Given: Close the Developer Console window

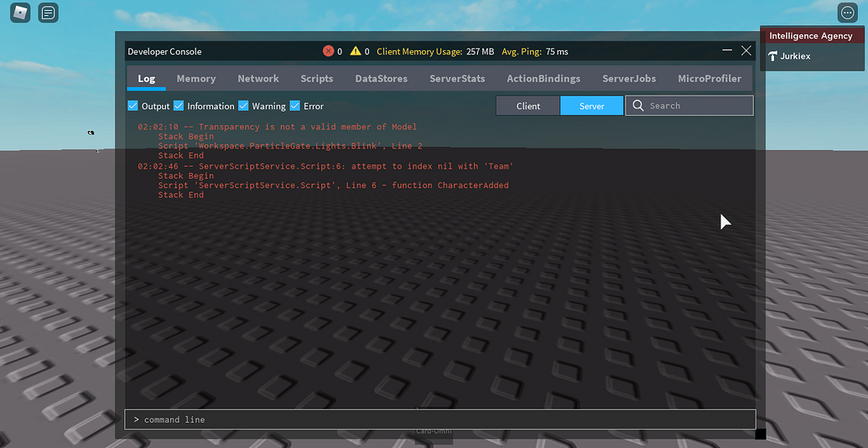Looking at the screenshot, I should tap(746, 50).
